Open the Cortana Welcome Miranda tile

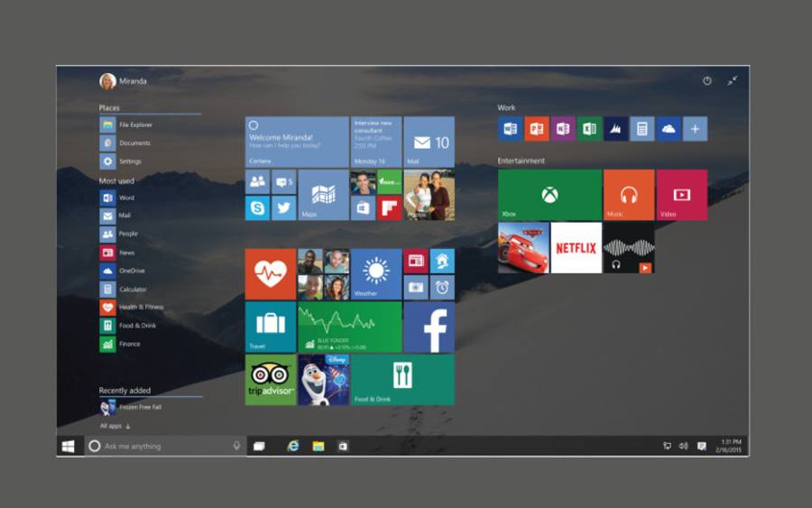click(297, 142)
